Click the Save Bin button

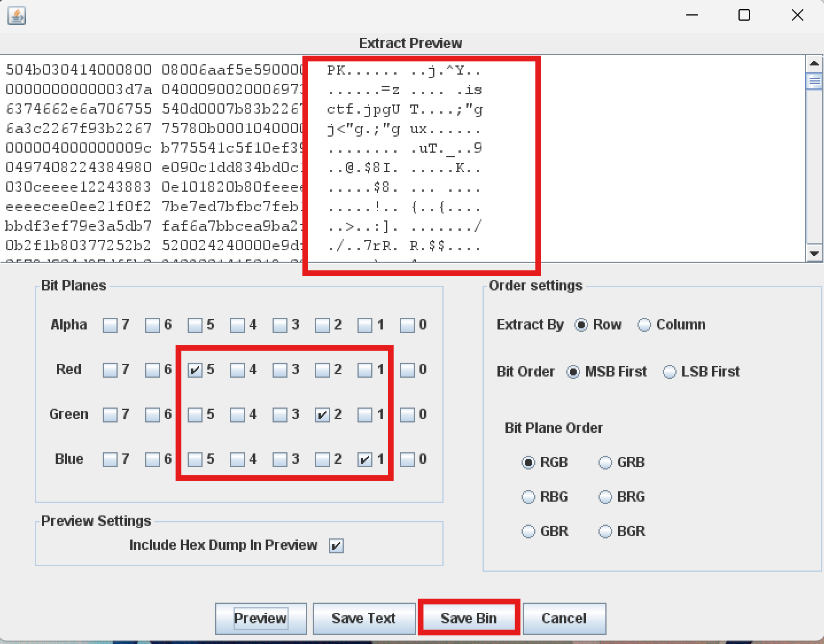click(x=469, y=618)
